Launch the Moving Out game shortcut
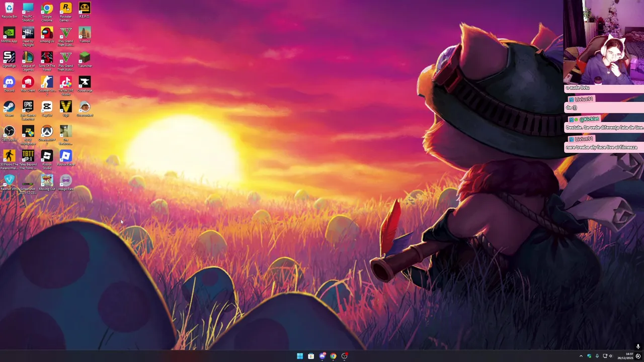Screen dimensions: 644x362 point(47,183)
